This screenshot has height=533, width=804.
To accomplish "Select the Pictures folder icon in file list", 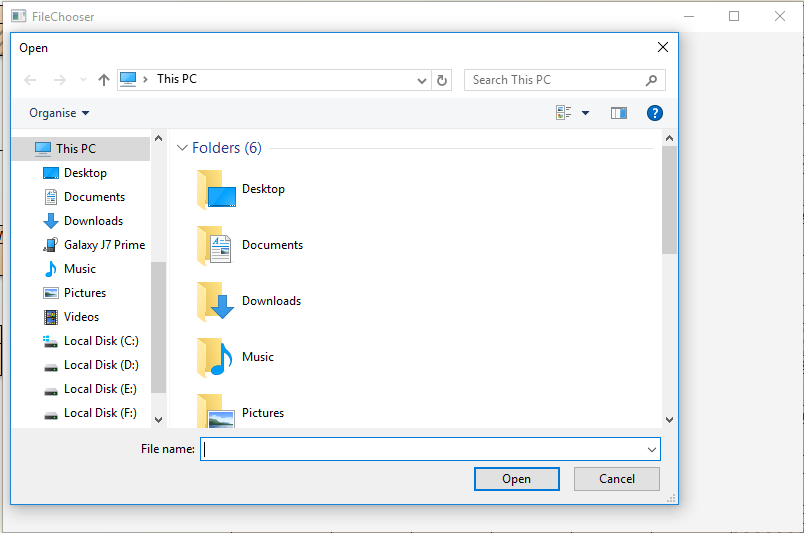I will click(x=216, y=410).
